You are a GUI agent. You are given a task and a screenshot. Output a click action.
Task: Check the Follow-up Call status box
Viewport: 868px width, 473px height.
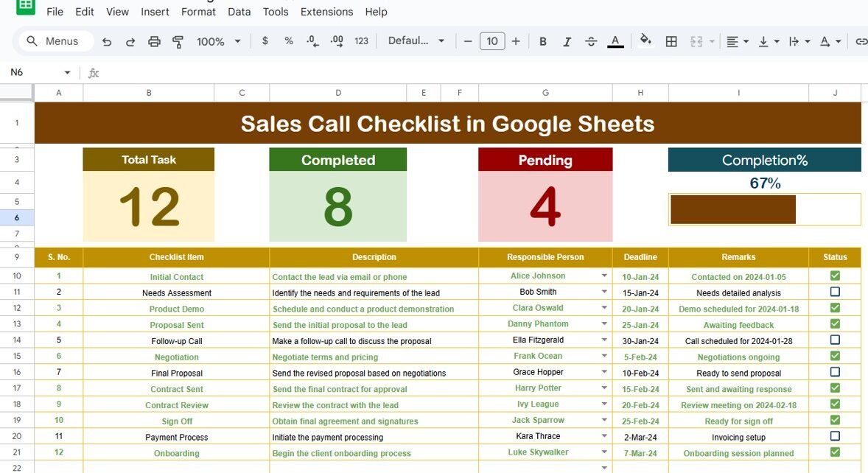coord(835,340)
